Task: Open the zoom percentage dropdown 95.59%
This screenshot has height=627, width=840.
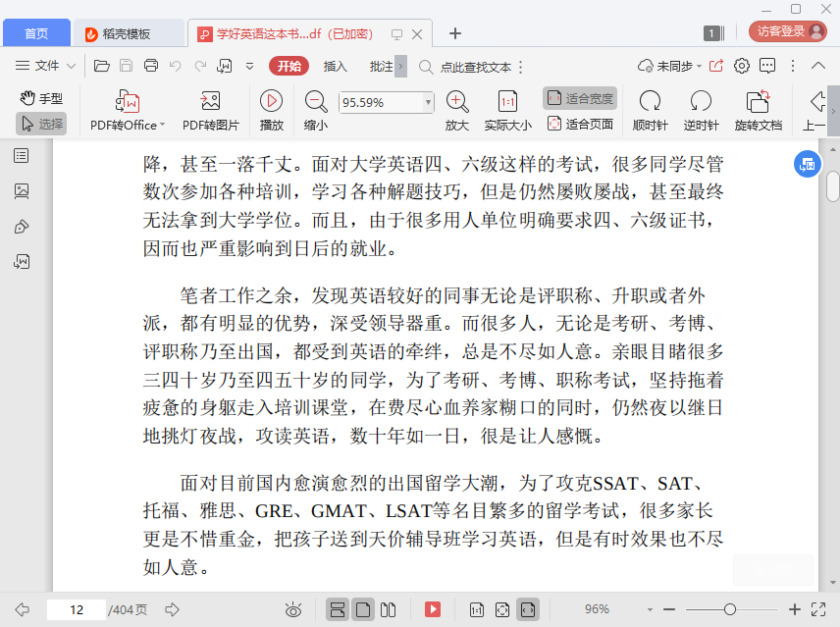Action: pos(428,102)
